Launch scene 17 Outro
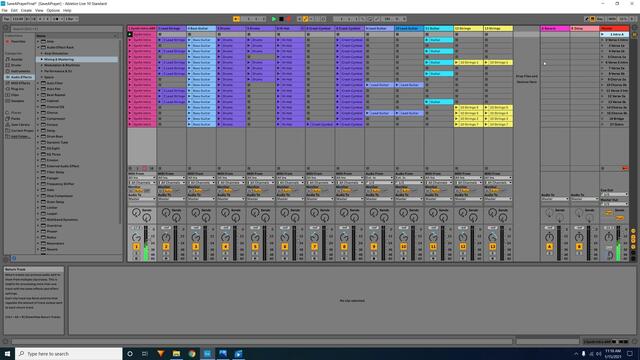Screen dimensions: 640x360 (x=602, y=124)
